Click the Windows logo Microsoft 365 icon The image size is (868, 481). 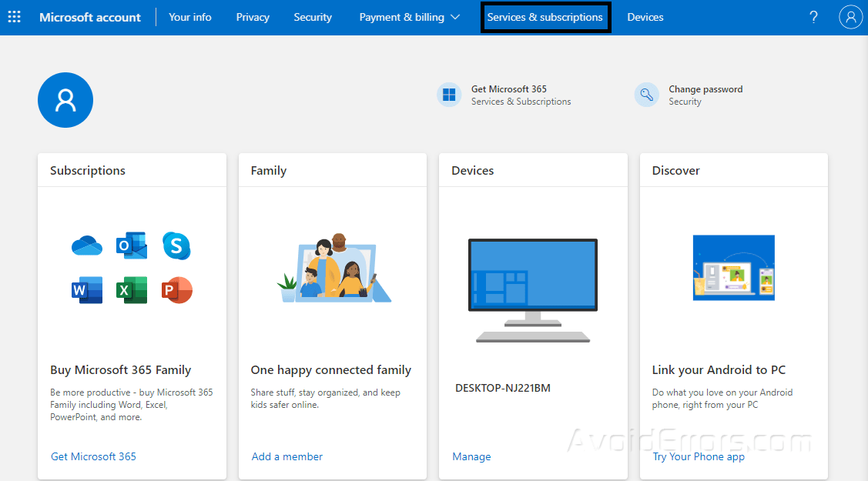tap(449, 95)
